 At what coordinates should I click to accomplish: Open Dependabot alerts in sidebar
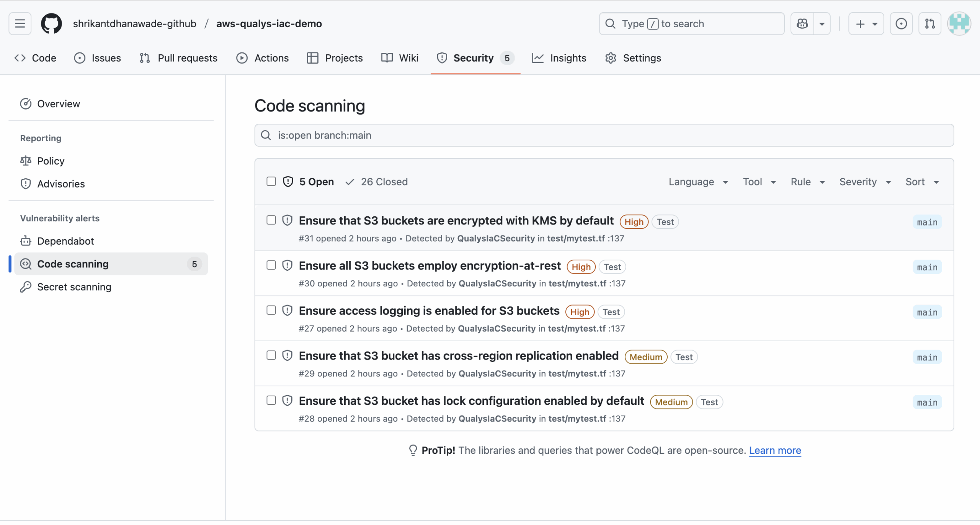pyautogui.click(x=65, y=241)
